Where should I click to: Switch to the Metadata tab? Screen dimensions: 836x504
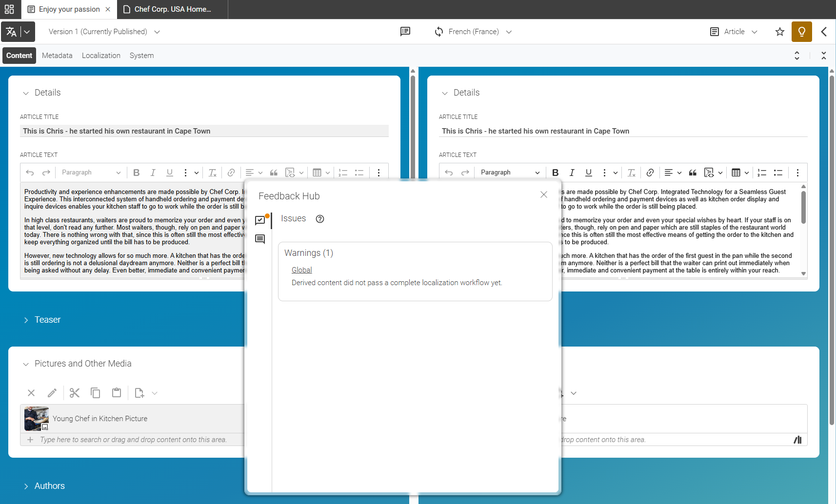pos(57,56)
